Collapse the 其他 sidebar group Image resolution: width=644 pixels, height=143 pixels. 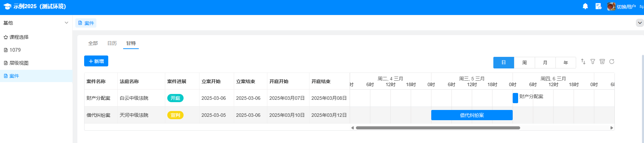66,23
